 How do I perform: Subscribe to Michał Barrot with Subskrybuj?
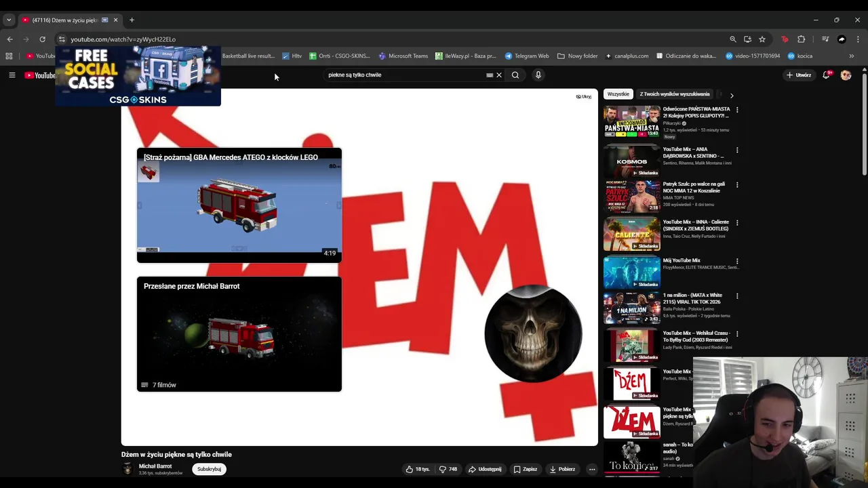209,469
